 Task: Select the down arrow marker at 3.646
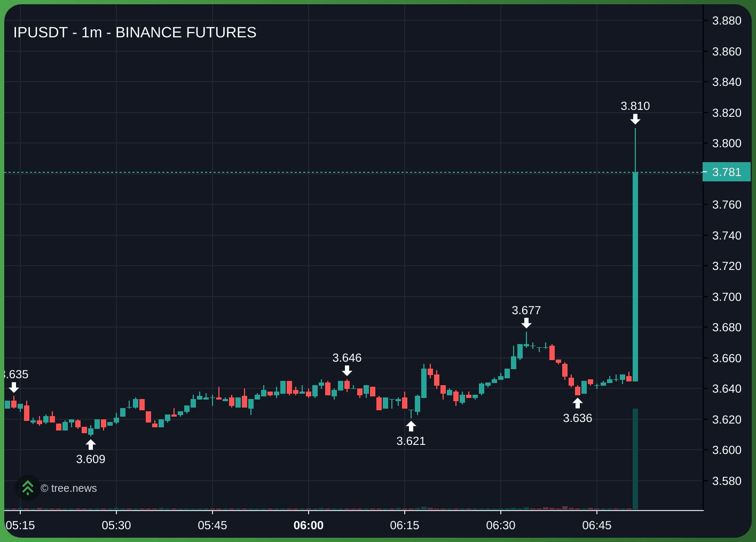[347, 371]
